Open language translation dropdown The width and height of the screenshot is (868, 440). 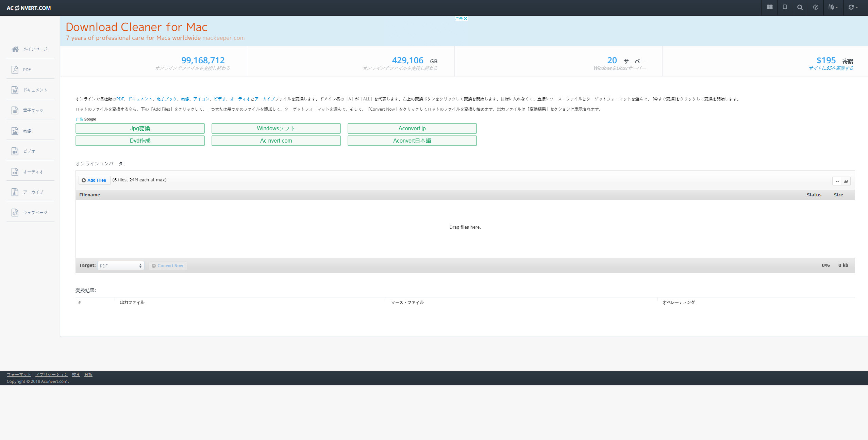(x=833, y=7)
